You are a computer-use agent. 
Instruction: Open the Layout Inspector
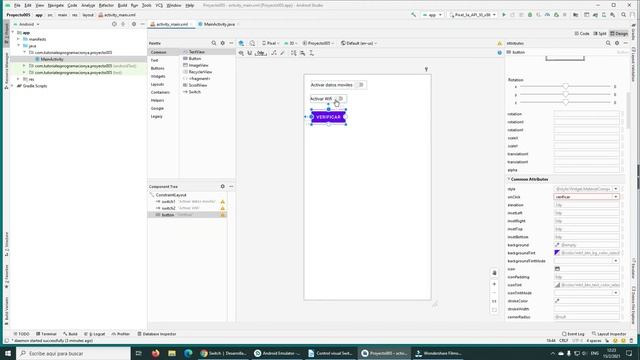[609, 334]
